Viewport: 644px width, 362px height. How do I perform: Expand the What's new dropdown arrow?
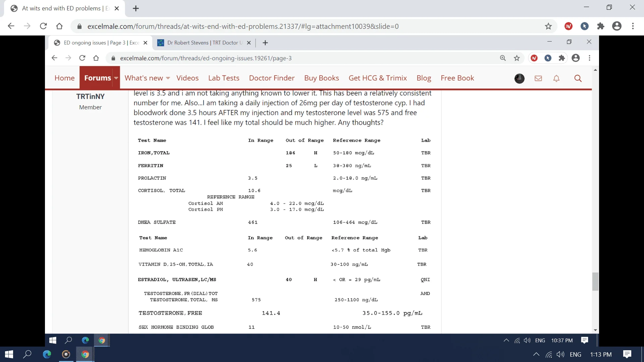(168, 78)
